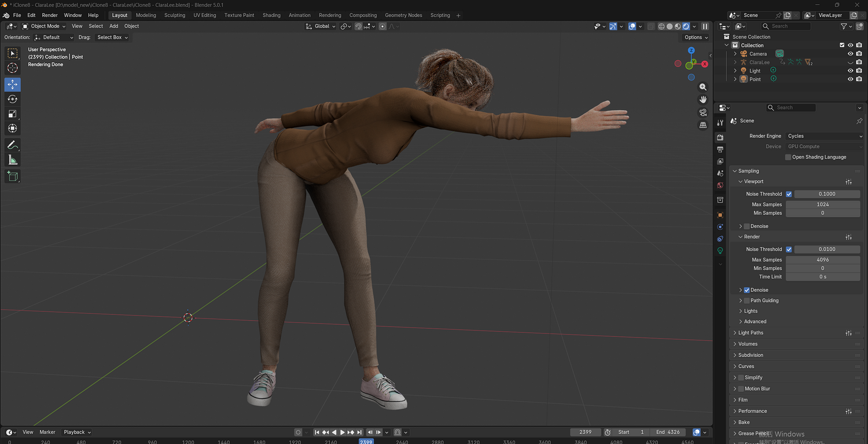Open the Output properties tab
This screenshot has height=444, width=868.
coord(720,149)
